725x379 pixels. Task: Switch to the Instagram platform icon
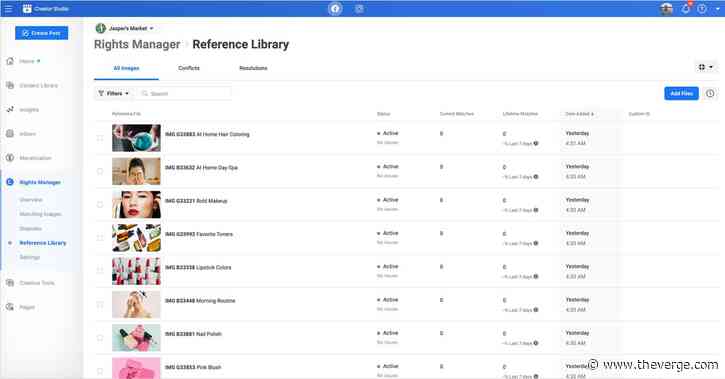point(359,9)
